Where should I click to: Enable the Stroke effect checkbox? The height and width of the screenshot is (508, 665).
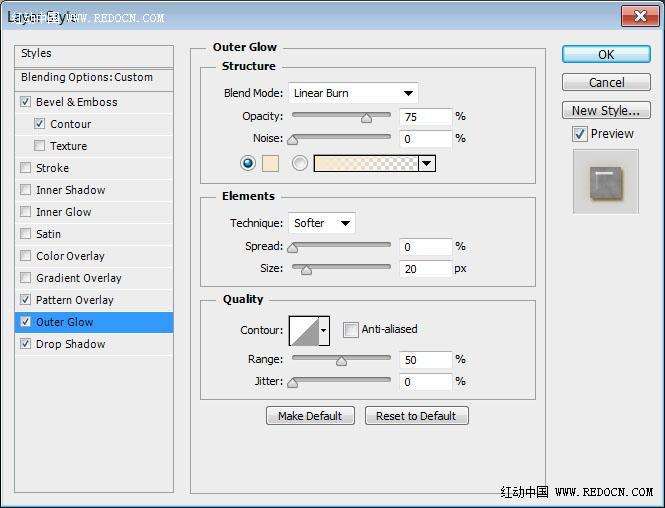point(26,168)
